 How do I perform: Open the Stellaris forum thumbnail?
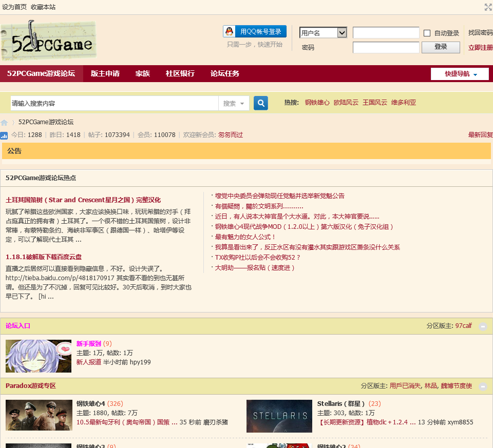click(279, 416)
